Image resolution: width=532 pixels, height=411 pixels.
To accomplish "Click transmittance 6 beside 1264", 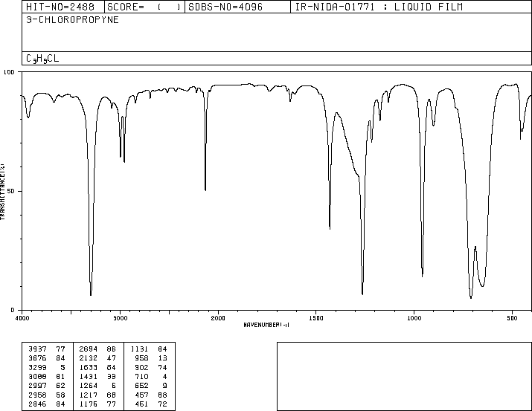I will tap(114, 386).
